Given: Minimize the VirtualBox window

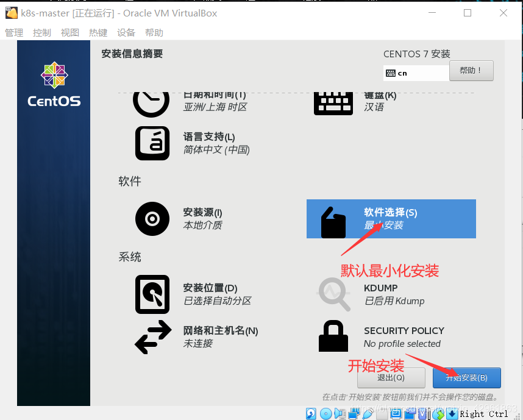Looking at the screenshot, I should (x=432, y=13).
